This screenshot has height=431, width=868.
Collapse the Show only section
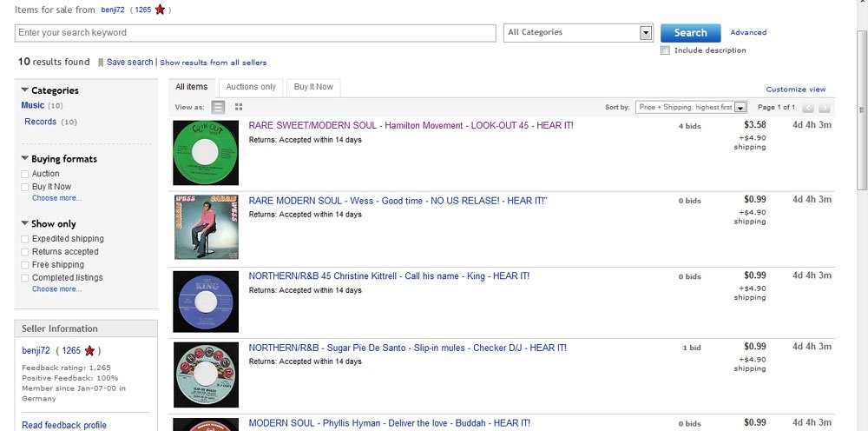(25, 222)
